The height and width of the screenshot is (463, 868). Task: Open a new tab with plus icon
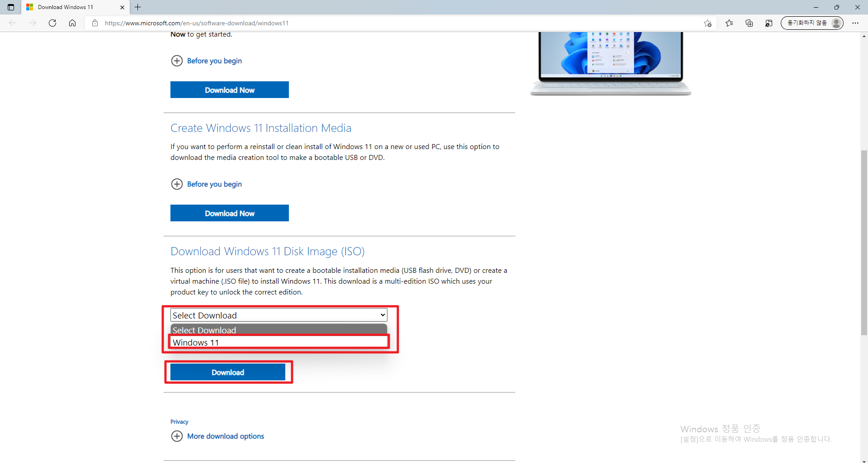pos(138,7)
